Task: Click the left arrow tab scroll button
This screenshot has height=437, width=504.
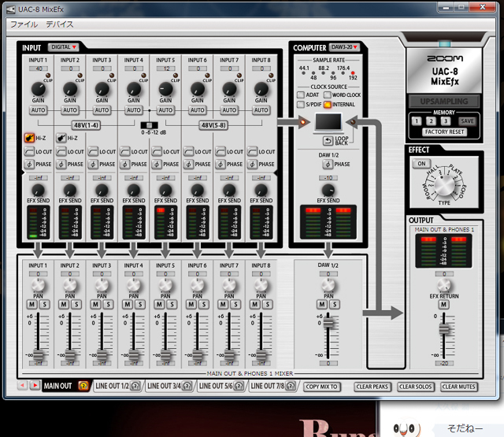Action: (x=23, y=385)
